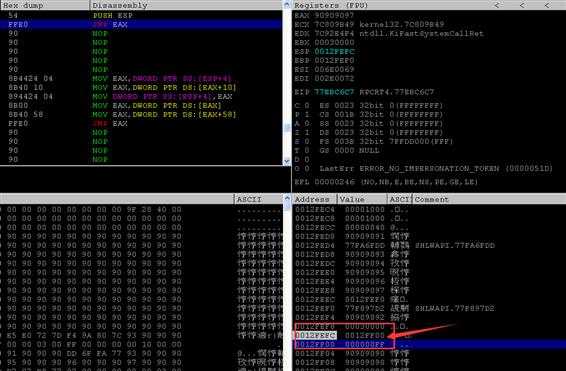566x371 pixels.
Task: Click disassembly scrollbar down arrow
Action: pos(287,161)
